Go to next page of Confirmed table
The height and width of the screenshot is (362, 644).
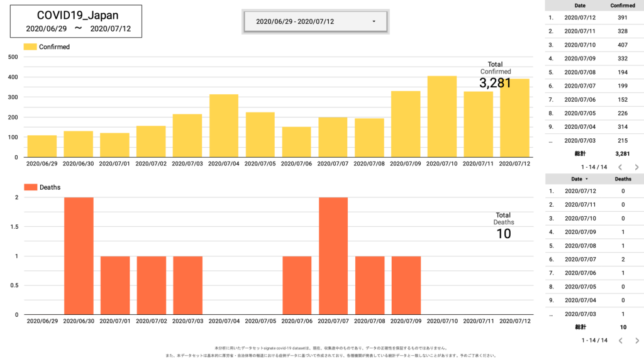pos(636,167)
